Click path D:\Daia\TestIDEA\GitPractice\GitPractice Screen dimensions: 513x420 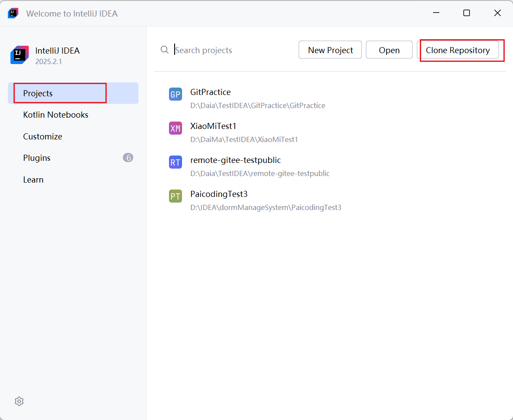[258, 105]
